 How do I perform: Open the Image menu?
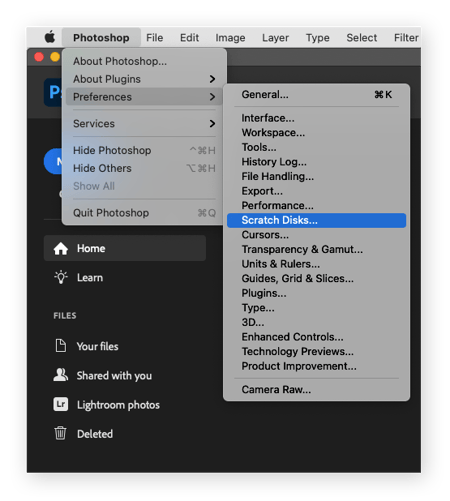pos(230,38)
